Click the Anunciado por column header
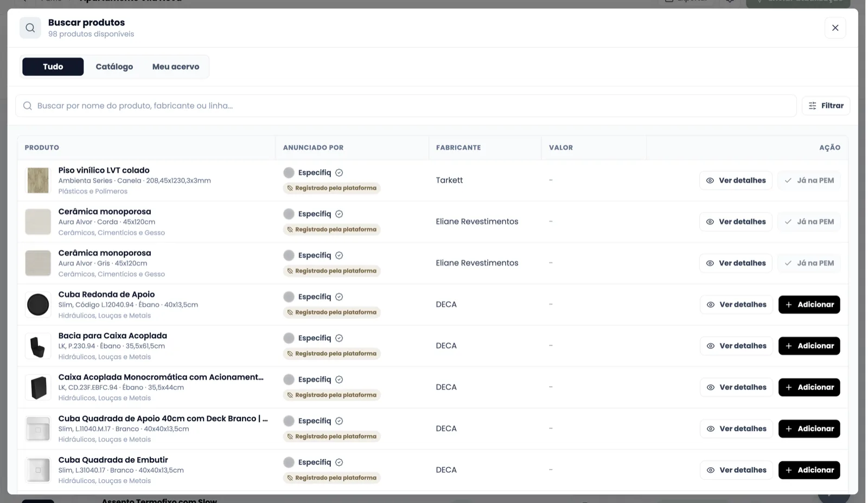The height and width of the screenshot is (503, 868). coord(313,147)
